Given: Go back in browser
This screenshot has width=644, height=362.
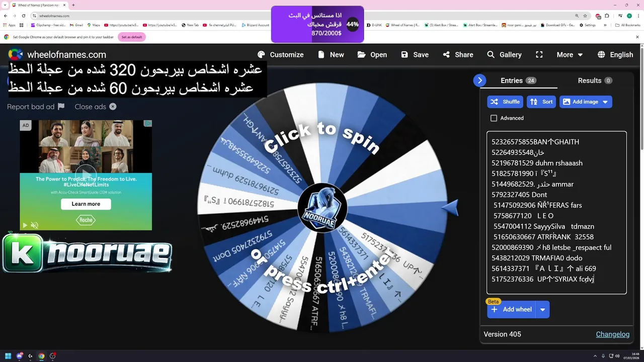Looking at the screenshot, I should point(6,16).
